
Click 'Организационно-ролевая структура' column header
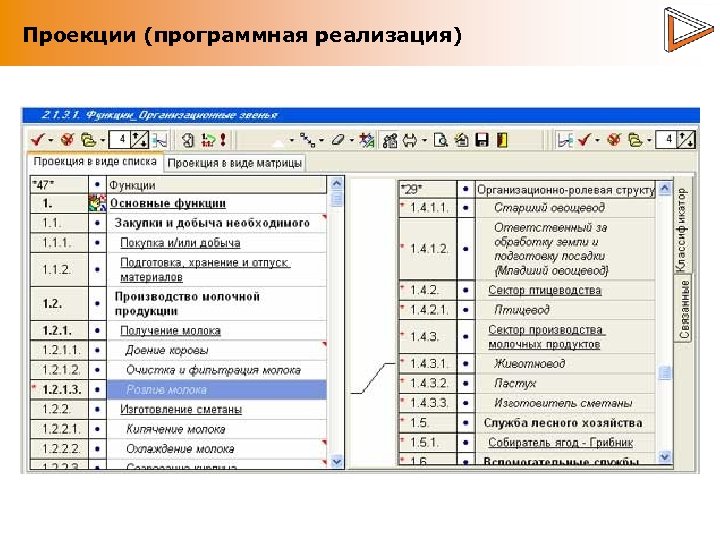[565, 189]
